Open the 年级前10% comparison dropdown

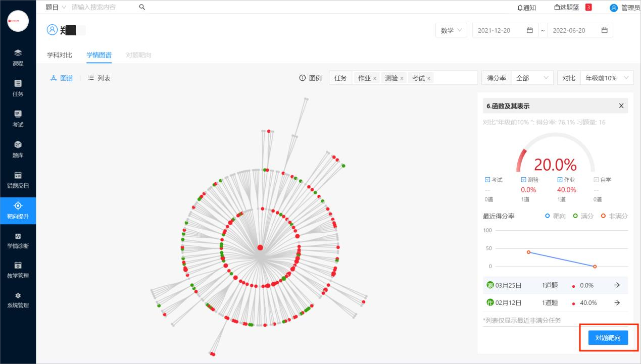(x=607, y=78)
